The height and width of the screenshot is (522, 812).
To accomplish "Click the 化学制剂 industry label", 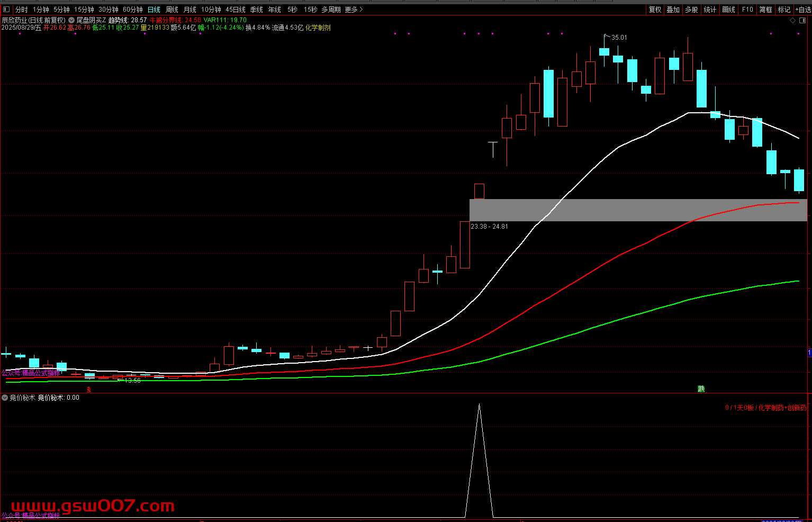I will (x=318, y=28).
